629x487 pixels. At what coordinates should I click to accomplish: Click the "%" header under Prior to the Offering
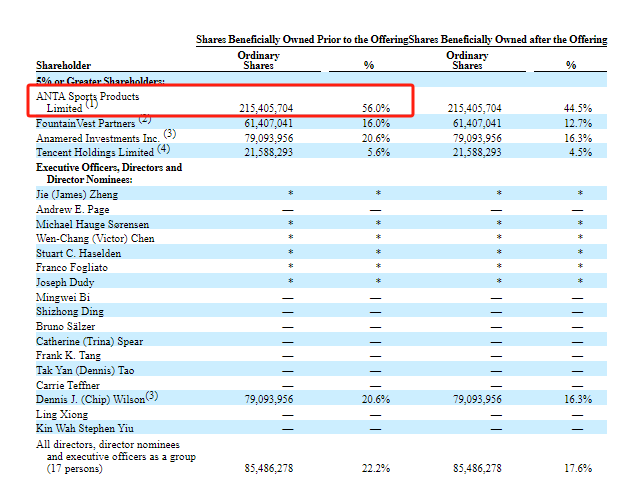coord(369,65)
